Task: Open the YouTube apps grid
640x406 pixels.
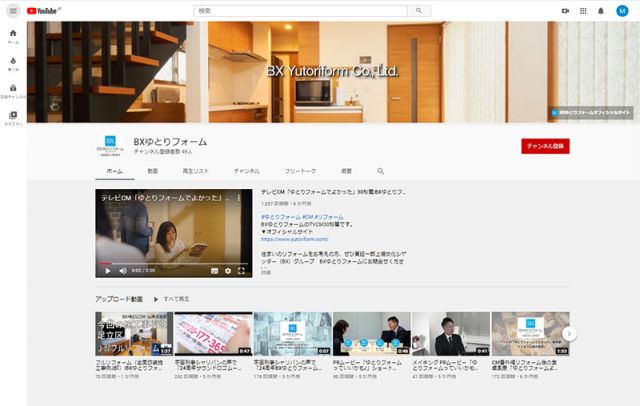Action: coord(584,10)
